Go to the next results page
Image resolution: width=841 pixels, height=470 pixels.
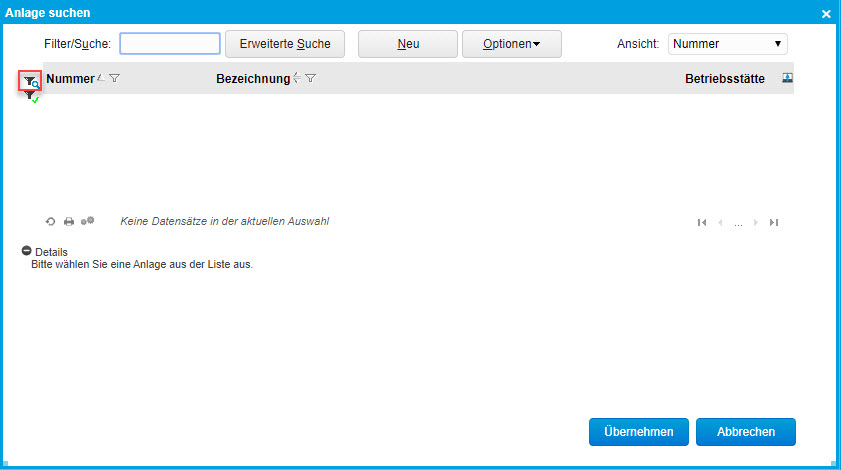click(x=756, y=223)
